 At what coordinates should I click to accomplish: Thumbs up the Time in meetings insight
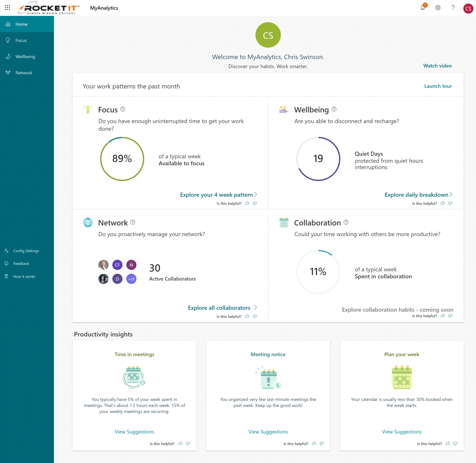coord(180,443)
